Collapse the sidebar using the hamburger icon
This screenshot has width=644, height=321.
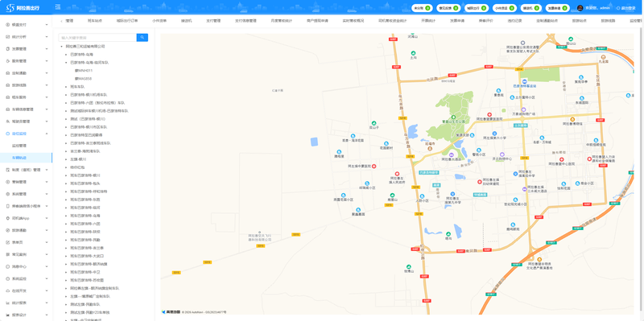58,7
